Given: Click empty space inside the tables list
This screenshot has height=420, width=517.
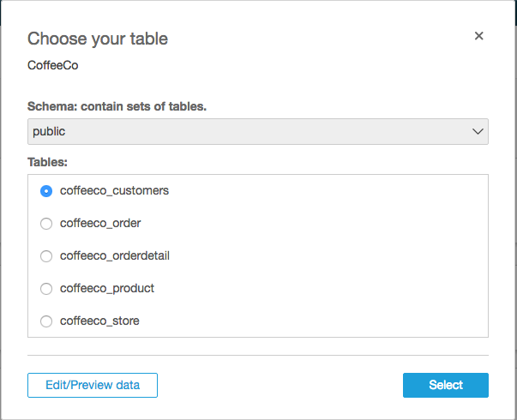Looking at the screenshot, I should pos(343,257).
